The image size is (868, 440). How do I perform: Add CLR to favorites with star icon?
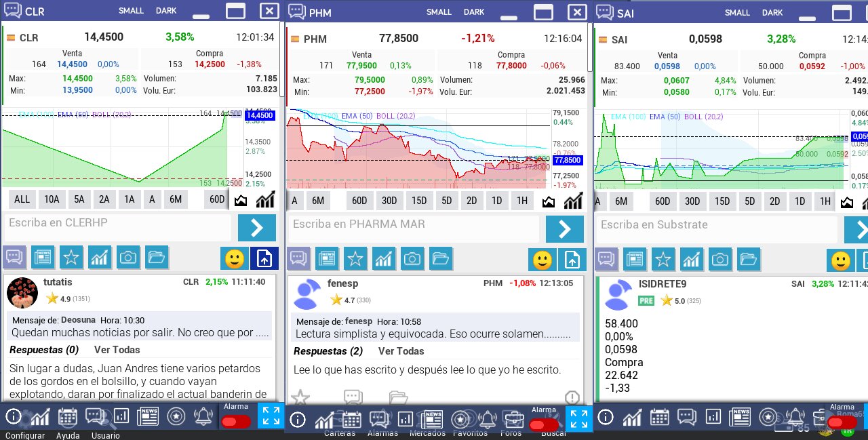(x=71, y=258)
